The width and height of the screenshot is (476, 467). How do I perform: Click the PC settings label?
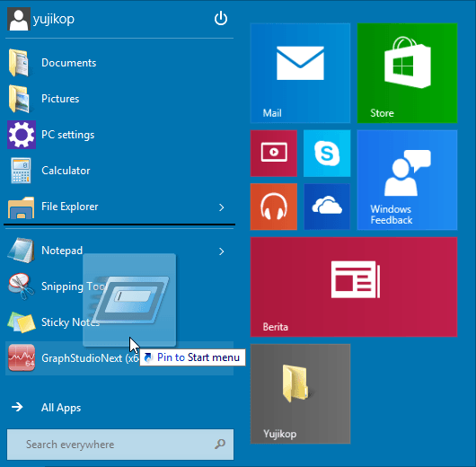pos(67,135)
